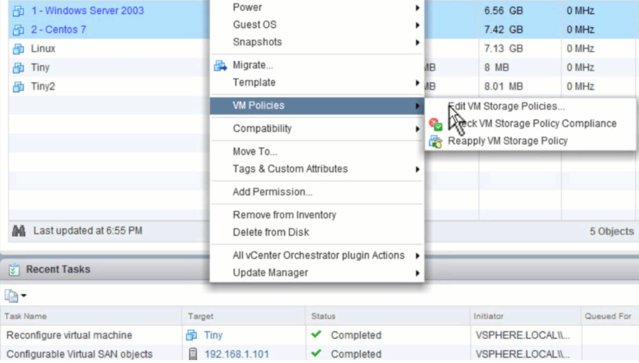This screenshot has height=363, width=639.
Task: Select the VM Policies menu entry
Action: (317, 106)
